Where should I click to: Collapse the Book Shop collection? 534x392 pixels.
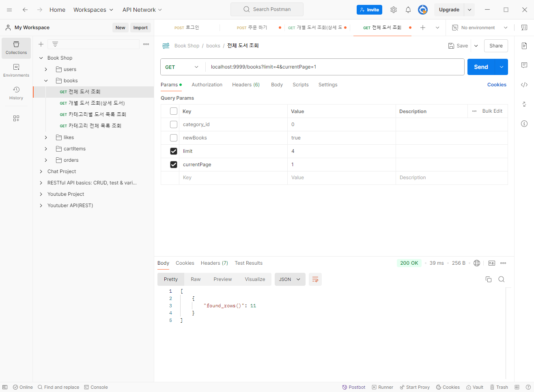[x=41, y=58]
